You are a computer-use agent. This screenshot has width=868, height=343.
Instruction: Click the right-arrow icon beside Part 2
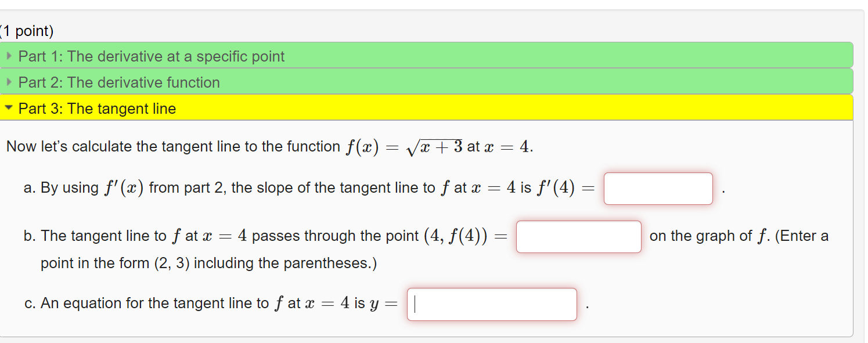tap(9, 82)
